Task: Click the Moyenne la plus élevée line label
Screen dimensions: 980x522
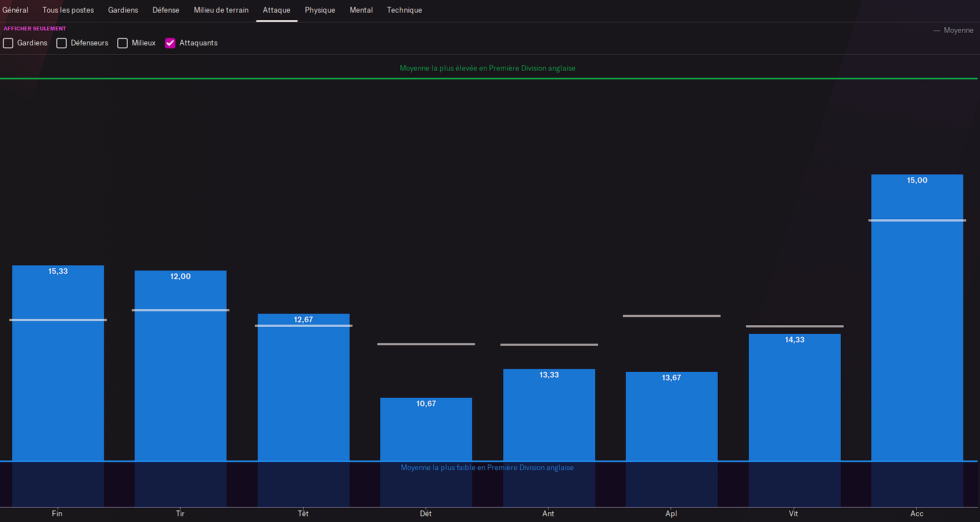Action: (x=488, y=68)
